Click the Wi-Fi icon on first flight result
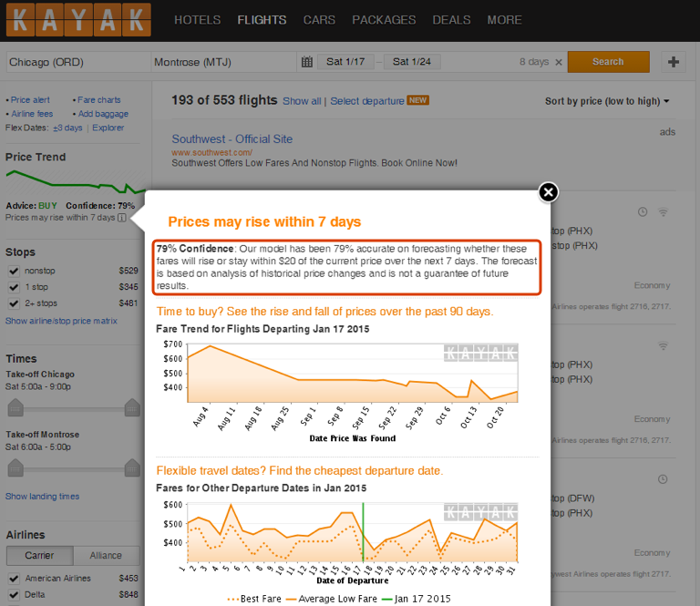The image size is (700, 606). [664, 212]
